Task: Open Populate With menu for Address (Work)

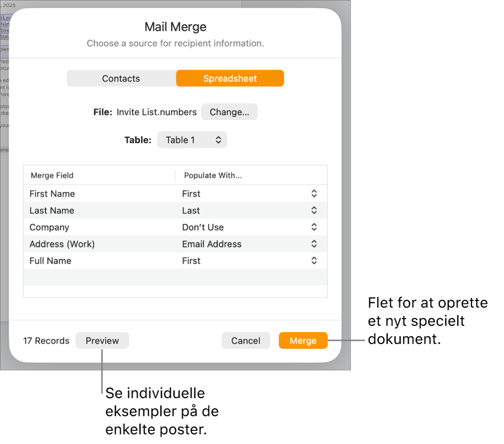Action: tap(314, 244)
